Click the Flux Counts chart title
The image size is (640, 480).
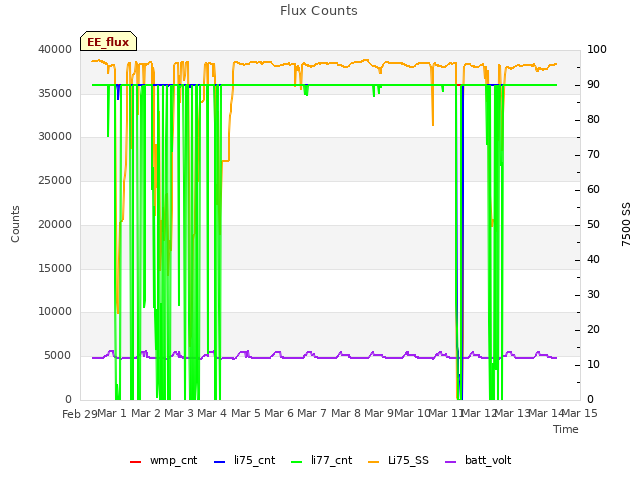click(319, 11)
